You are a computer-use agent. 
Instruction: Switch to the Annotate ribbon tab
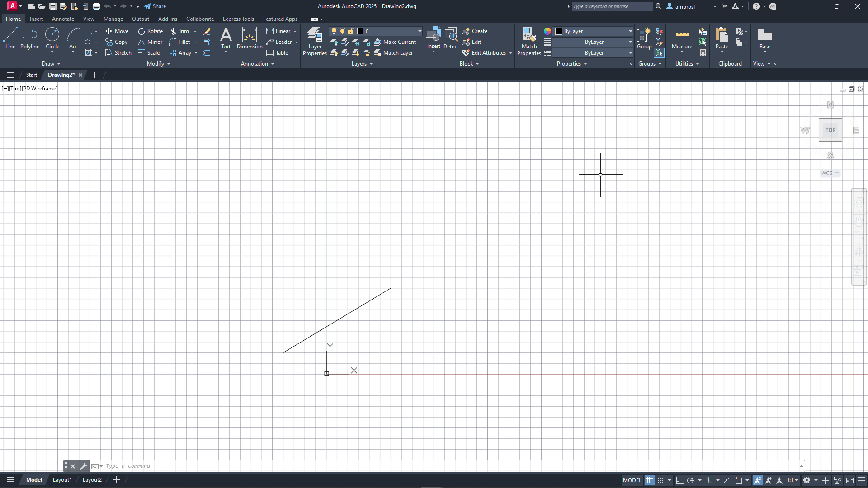pos(63,19)
